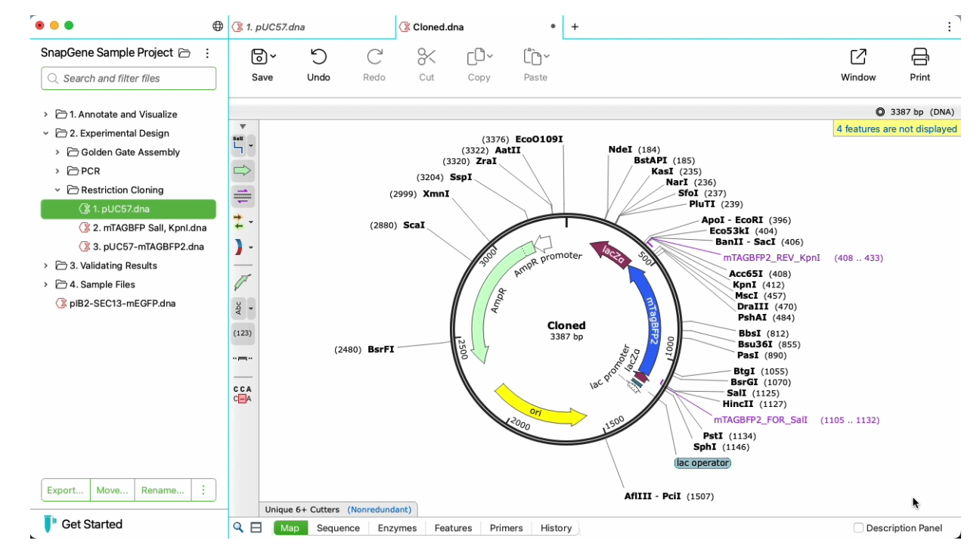Screen dimensions: 980x559
Task: Click the Copy icon in toolbar
Action: tap(476, 57)
